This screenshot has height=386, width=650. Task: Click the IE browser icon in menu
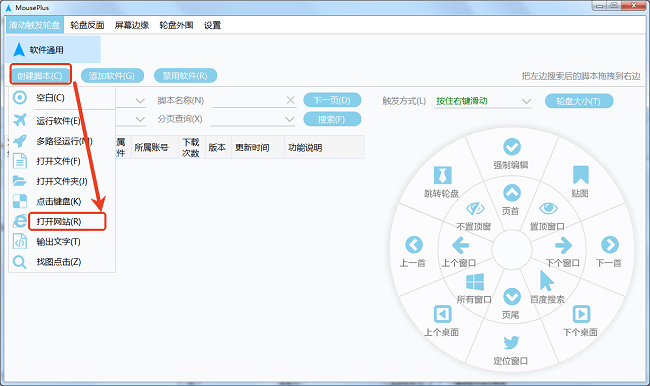click(x=19, y=221)
